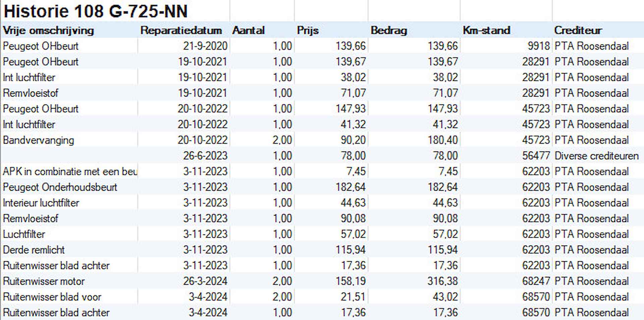Select the title Historie 108 G-725-NN
Viewport: 644px width, 320px height.
click(96, 11)
